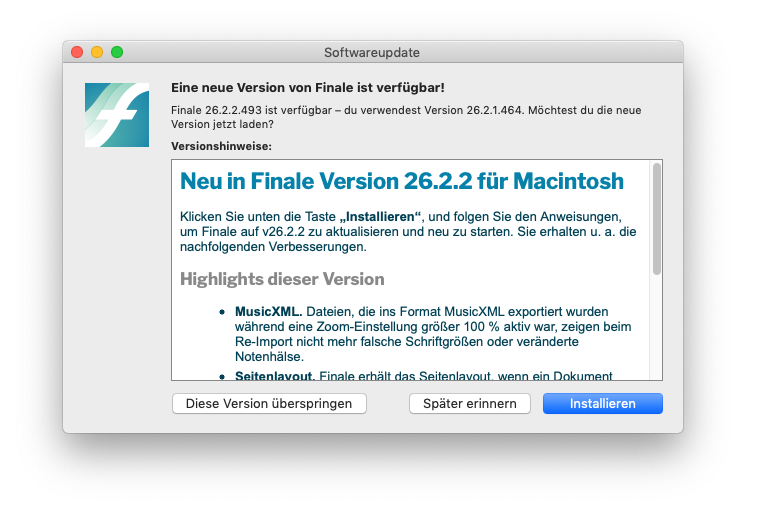Click the Softwareupdate window title
764x513 pixels.
[372, 53]
